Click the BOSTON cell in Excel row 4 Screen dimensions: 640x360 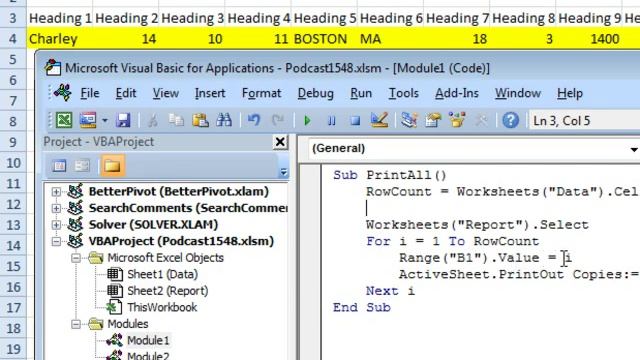tap(324, 39)
